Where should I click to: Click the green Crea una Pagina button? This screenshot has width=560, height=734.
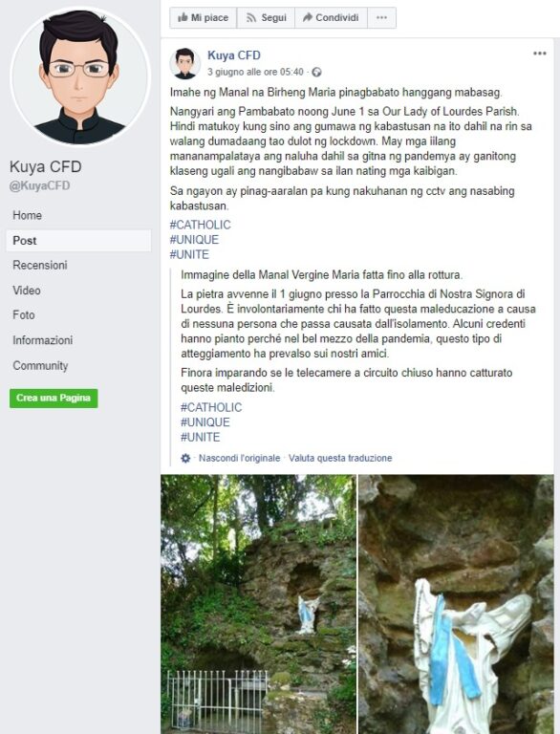point(54,398)
